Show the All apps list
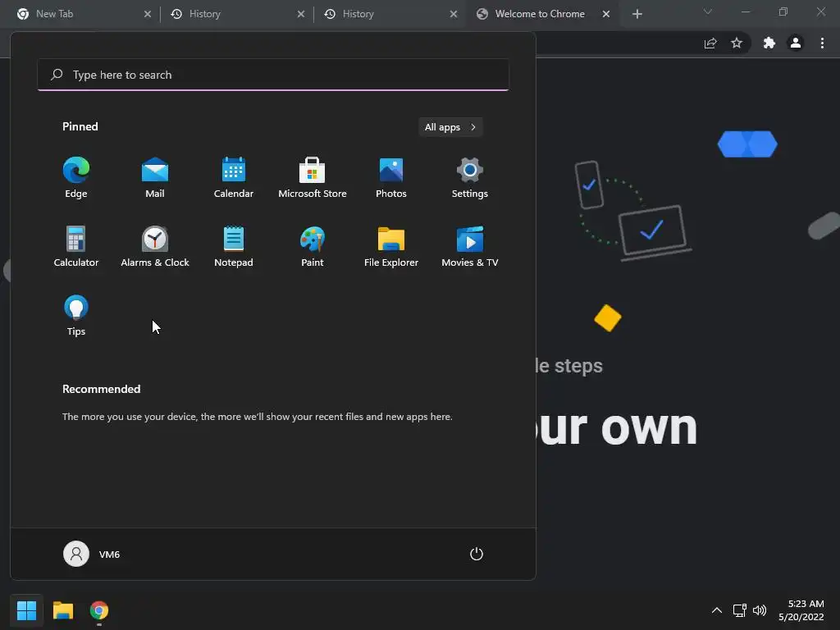Image resolution: width=840 pixels, height=630 pixels. point(450,127)
